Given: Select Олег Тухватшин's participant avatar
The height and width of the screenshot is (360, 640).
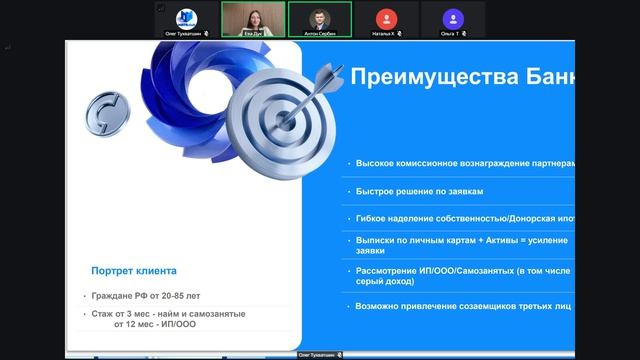Looking at the screenshot, I should click(187, 19).
